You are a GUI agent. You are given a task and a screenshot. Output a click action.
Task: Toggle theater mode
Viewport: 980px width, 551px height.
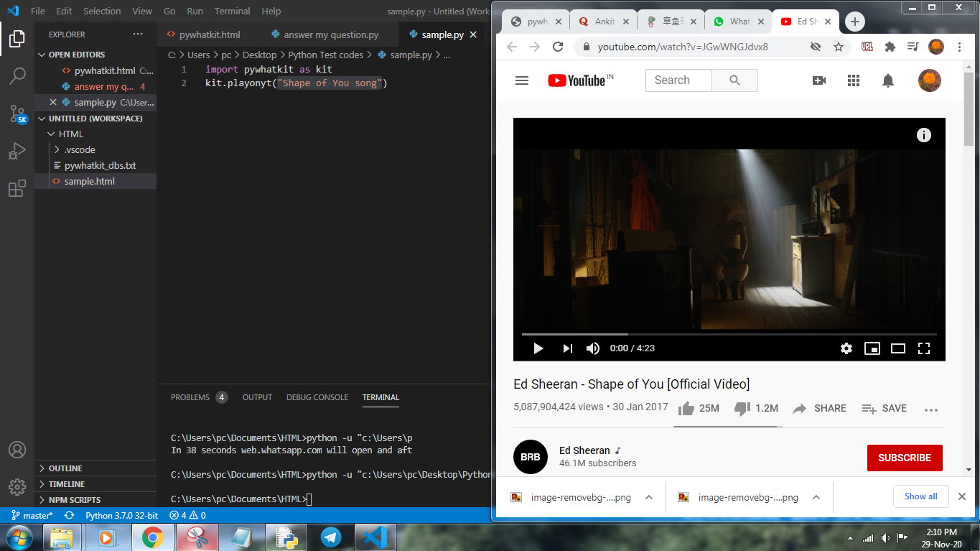click(x=898, y=348)
